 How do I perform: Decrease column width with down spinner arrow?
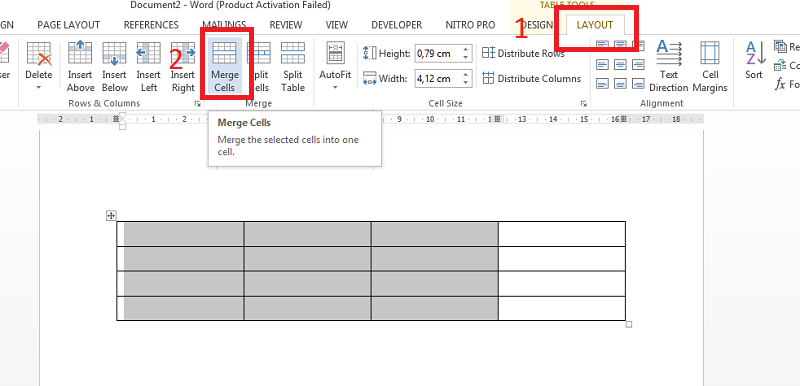tap(466, 83)
